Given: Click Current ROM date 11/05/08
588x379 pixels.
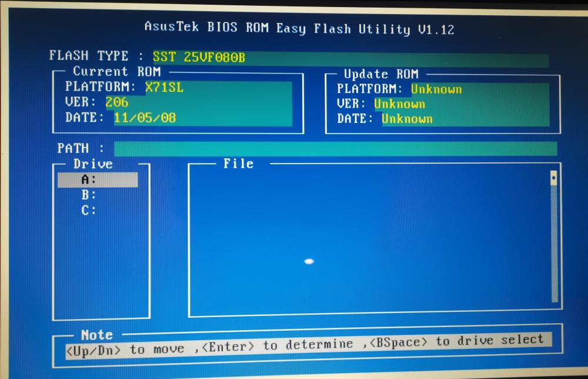Looking at the screenshot, I should (x=145, y=118).
